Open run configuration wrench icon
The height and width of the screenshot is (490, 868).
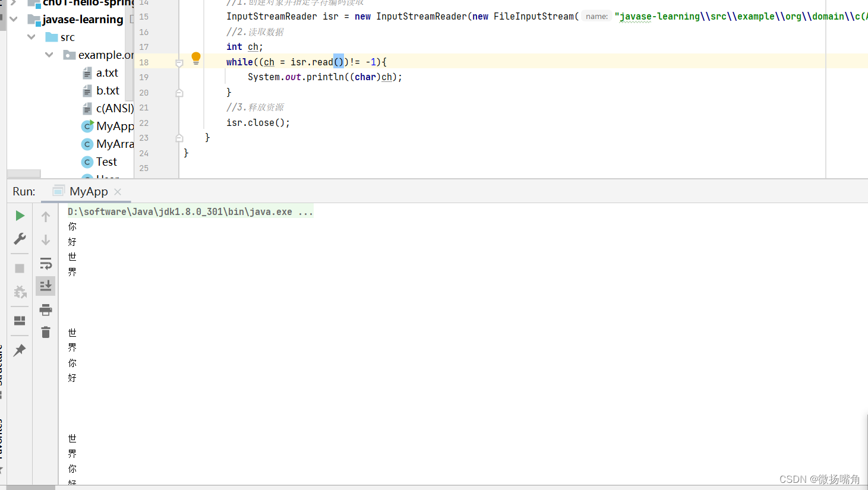tap(20, 239)
